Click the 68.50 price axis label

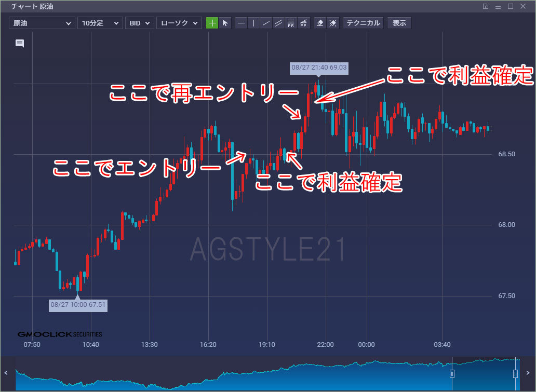tap(506, 154)
